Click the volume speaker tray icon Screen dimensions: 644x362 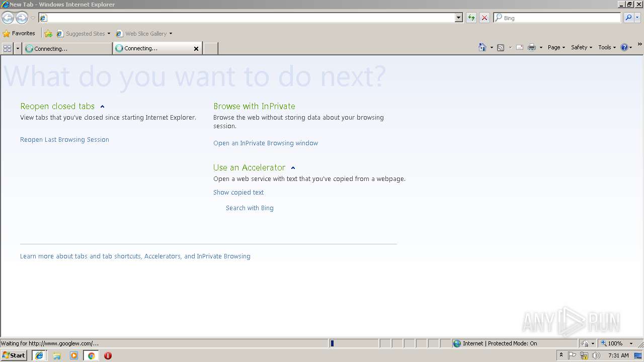coord(596,355)
